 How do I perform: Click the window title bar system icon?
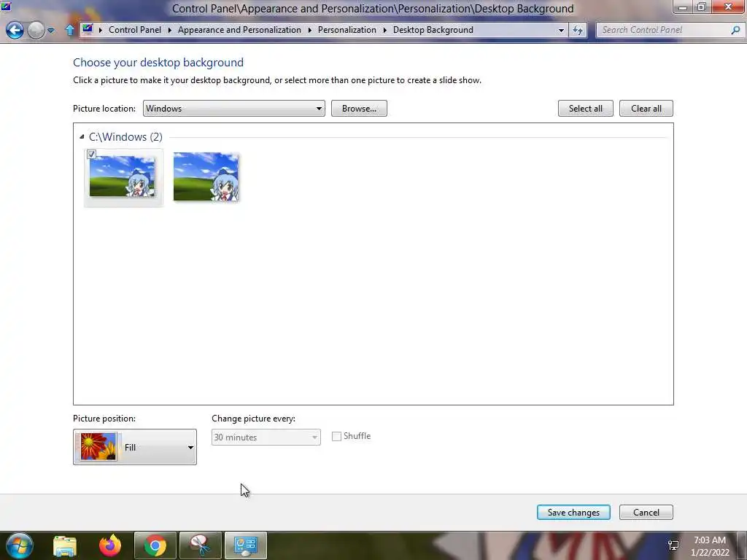(6, 7)
